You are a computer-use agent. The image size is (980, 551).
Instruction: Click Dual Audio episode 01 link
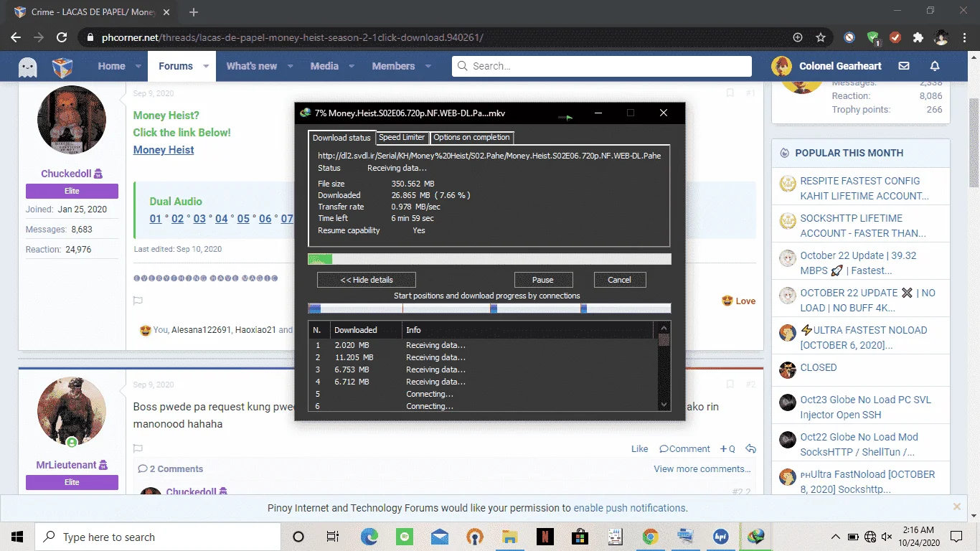point(156,219)
